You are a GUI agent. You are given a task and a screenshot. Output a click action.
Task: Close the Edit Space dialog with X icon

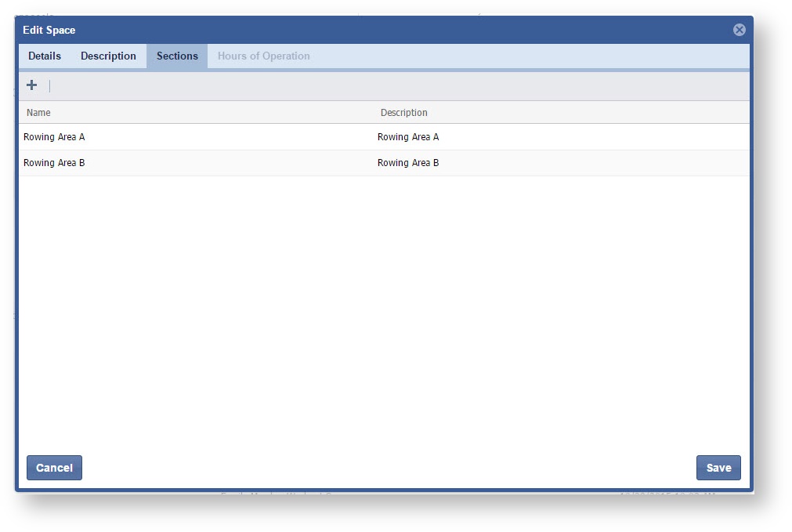coord(739,30)
